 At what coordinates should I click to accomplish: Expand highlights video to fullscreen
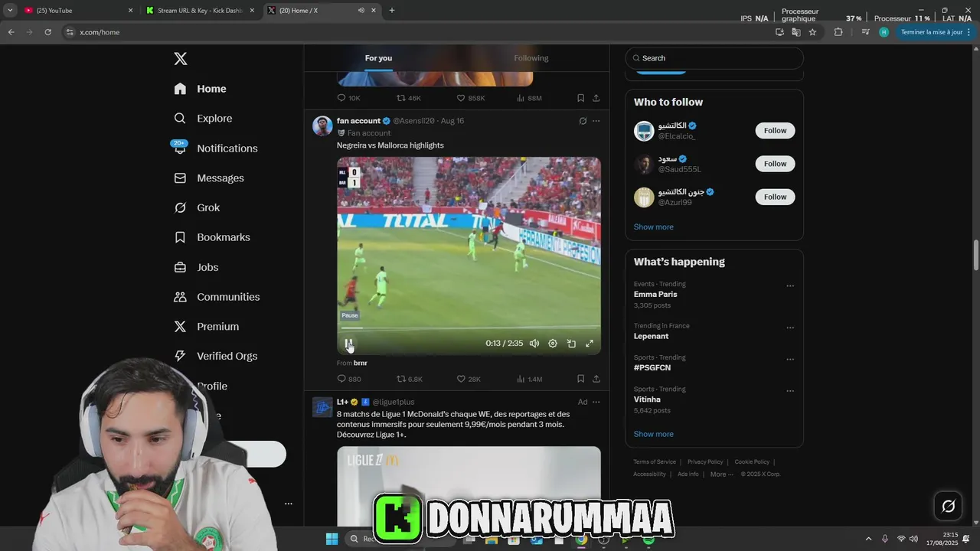point(590,344)
